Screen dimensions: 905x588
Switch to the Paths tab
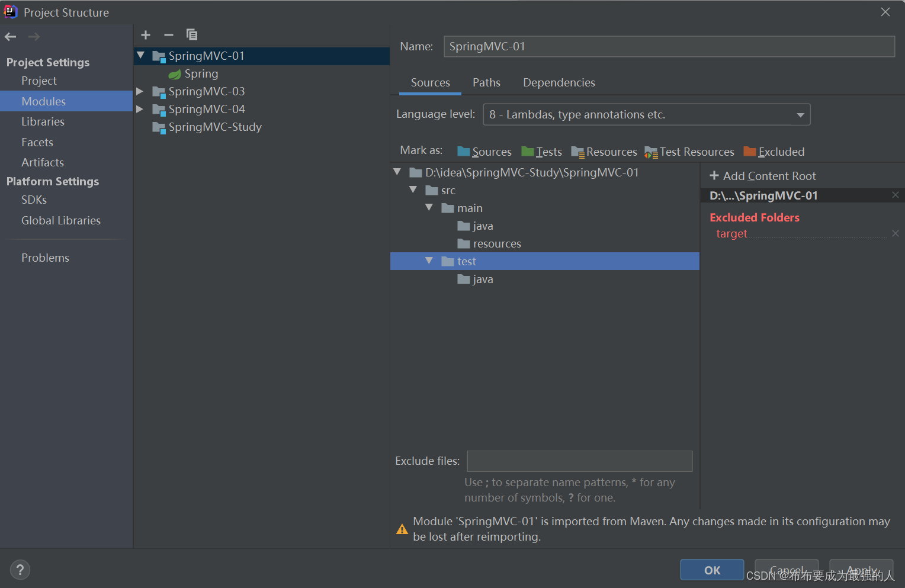click(486, 83)
